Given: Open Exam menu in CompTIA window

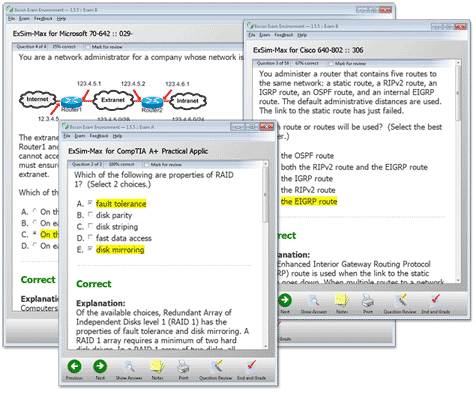Looking at the screenshot, I should (x=79, y=136).
